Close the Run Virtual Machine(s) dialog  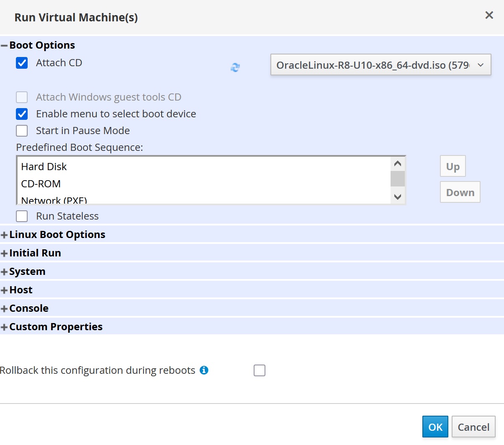(489, 15)
